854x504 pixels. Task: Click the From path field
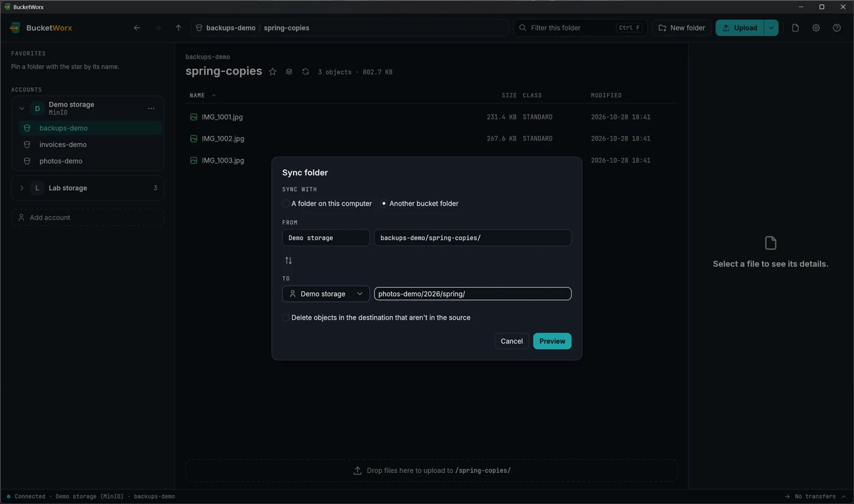[473, 238]
